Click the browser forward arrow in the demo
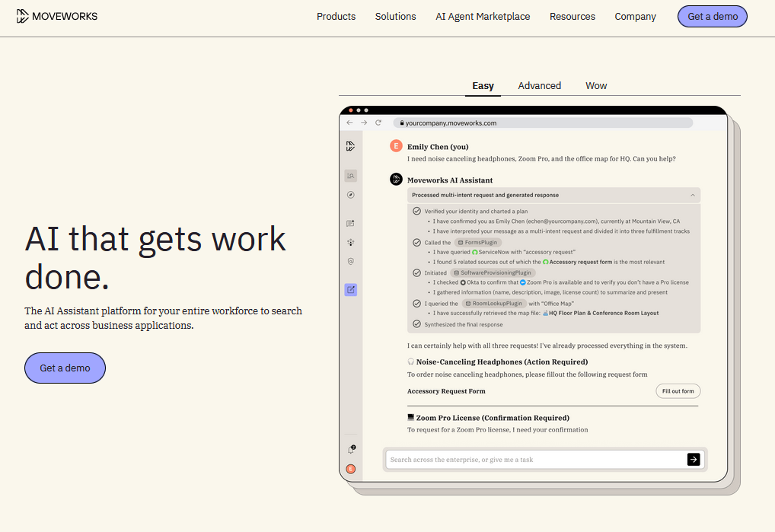Screen dimensions: 775x532 364,123
